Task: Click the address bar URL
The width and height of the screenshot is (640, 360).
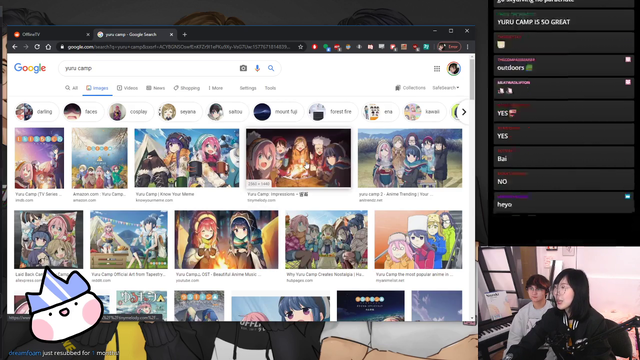Action: tap(179, 47)
